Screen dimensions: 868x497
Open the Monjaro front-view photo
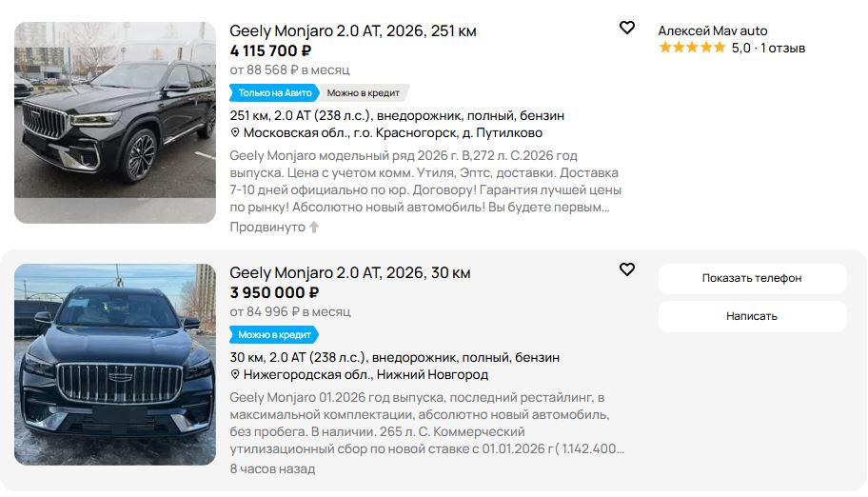[x=115, y=365]
